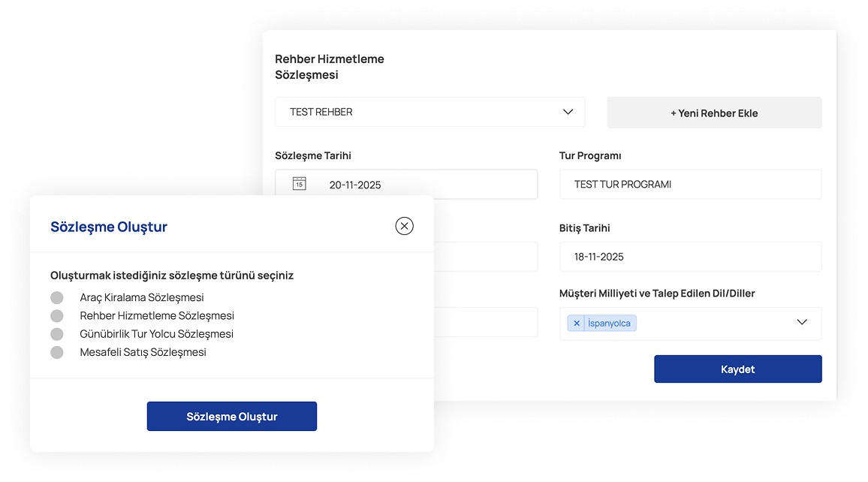Click the blue Sözleşme Oluştur button

(231, 417)
